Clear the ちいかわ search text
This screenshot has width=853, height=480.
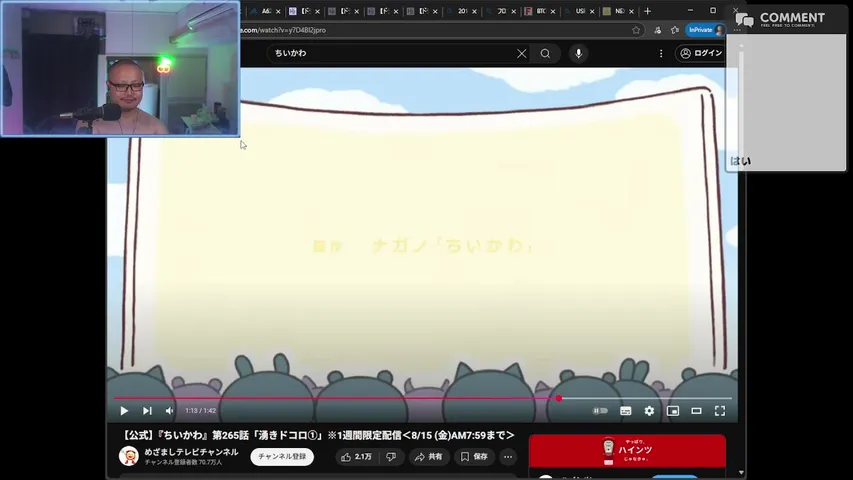point(521,53)
